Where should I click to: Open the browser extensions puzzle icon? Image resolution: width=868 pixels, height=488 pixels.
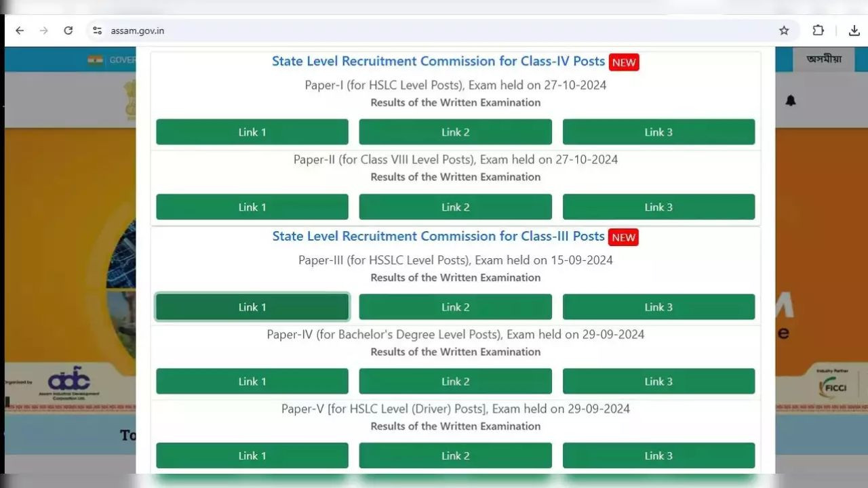(x=818, y=30)
